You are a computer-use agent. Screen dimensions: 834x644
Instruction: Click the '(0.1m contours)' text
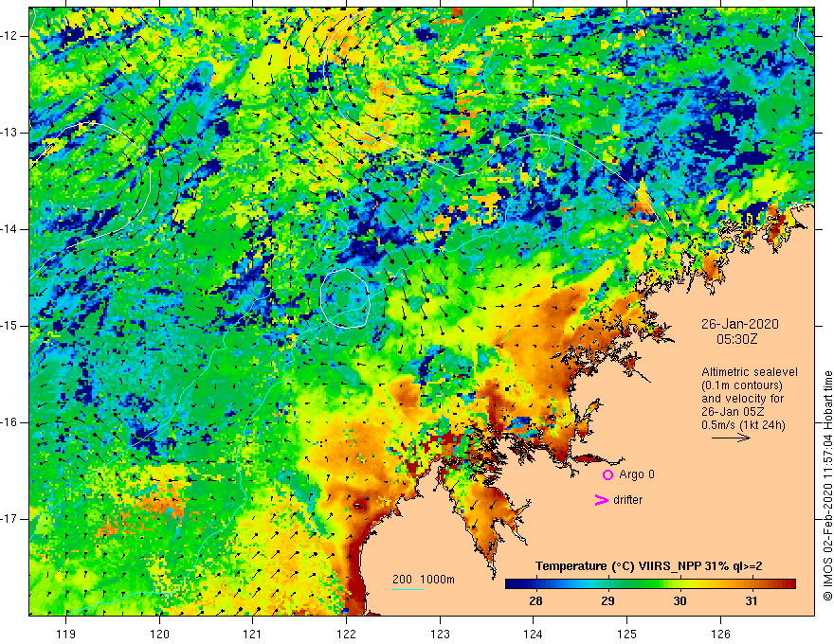(x=742, y=385)
